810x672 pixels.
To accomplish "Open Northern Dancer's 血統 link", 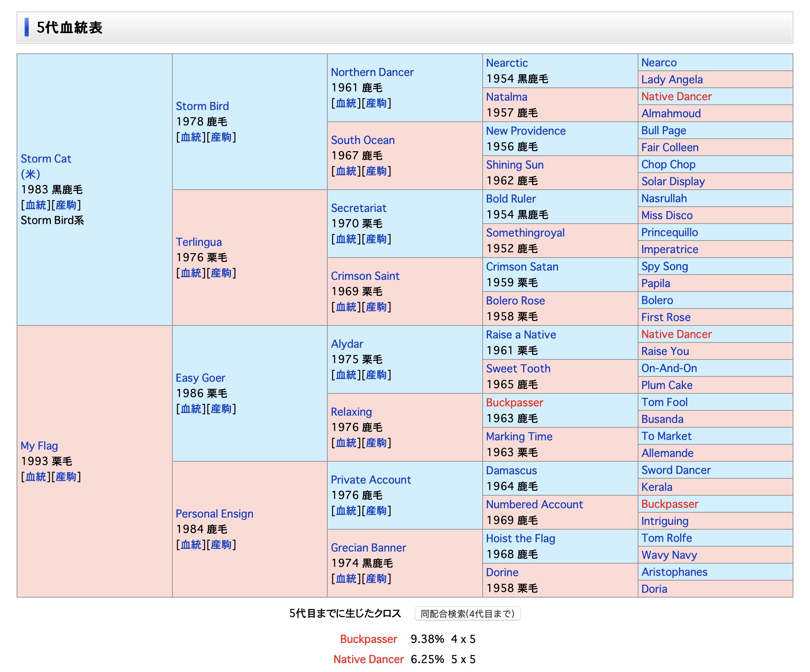I will 346,104.
